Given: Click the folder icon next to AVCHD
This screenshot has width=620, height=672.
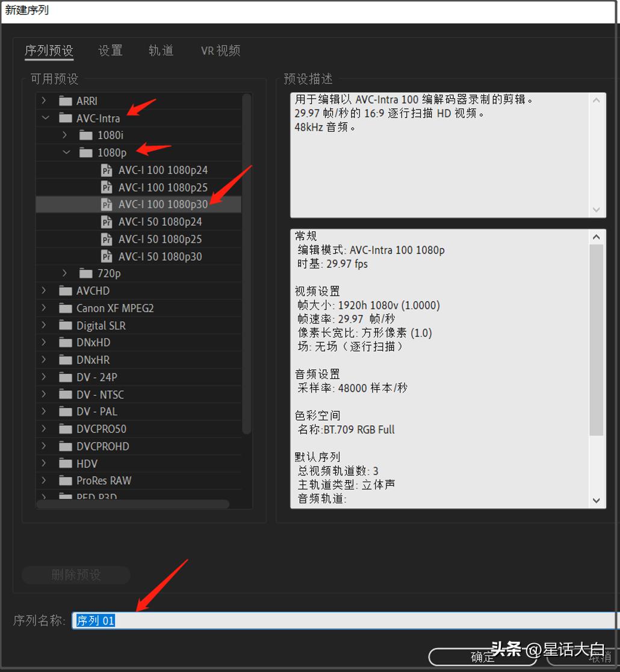Looking at the screenshot, I should [x=64, y=290].
